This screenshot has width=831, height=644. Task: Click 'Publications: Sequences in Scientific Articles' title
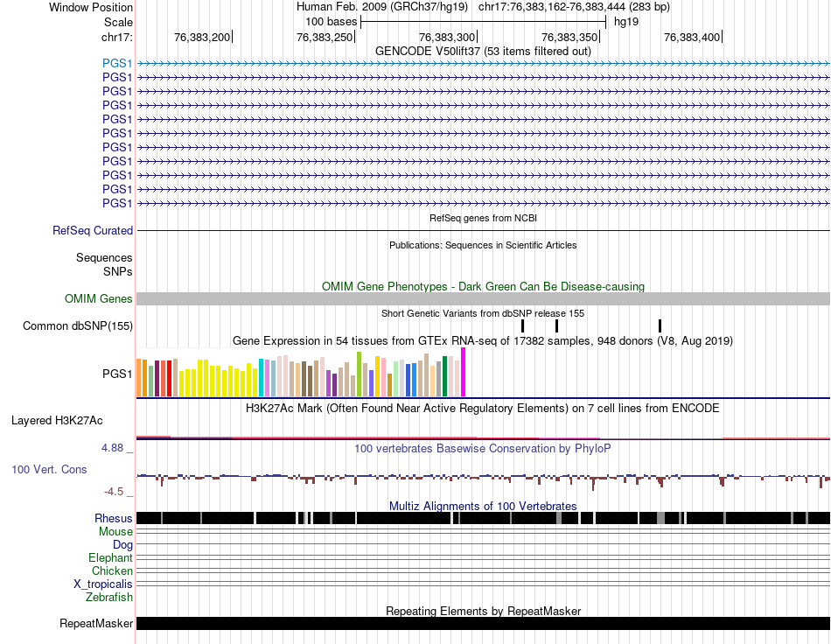(483, 245)
